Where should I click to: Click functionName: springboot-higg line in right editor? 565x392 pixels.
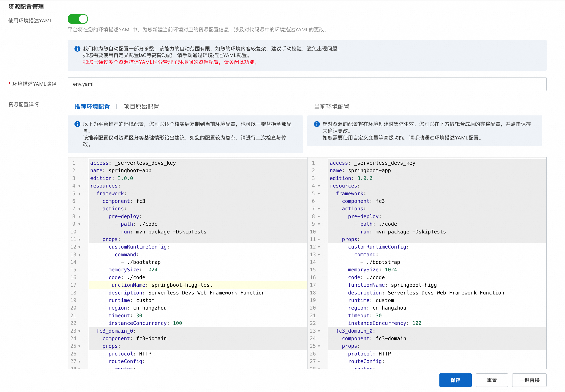[x=392, y=285]
